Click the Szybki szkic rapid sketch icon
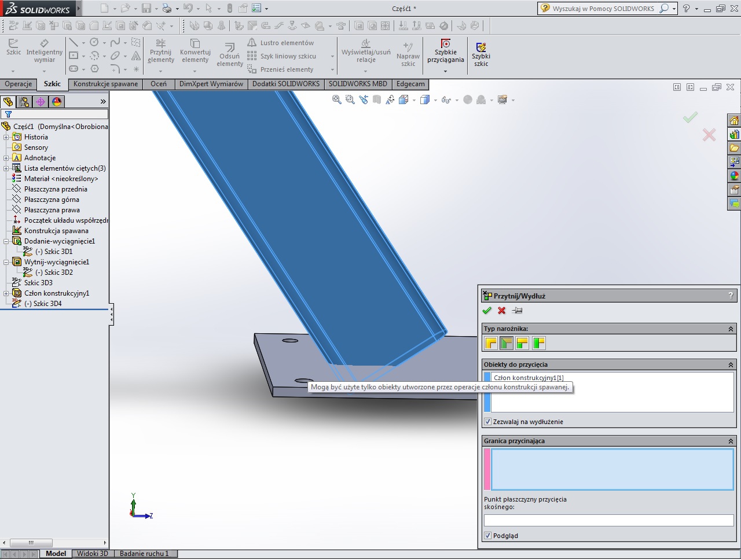The width and height of the screenshot is (741, 560). (481, 55)
